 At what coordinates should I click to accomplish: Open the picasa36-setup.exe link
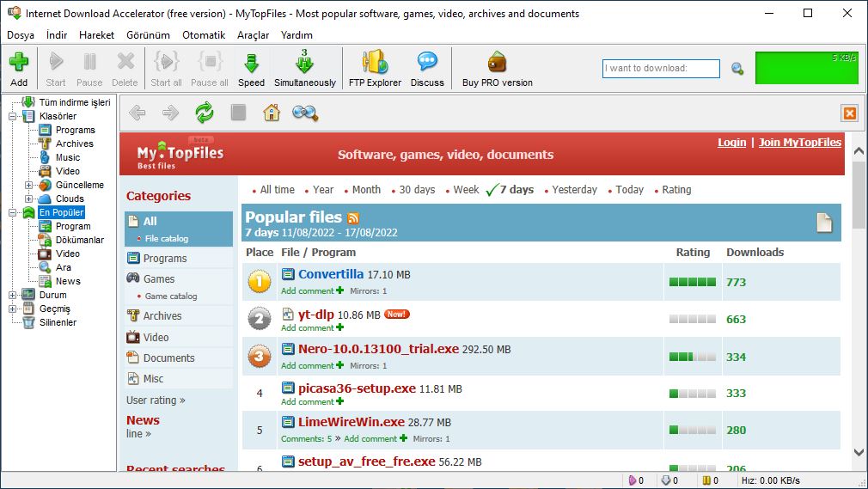357,388
